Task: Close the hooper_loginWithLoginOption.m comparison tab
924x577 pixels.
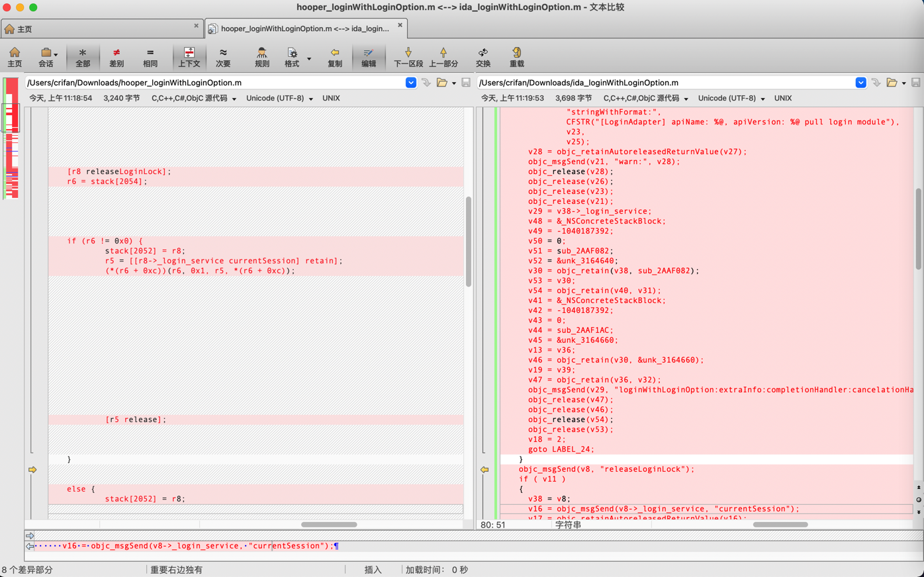Action: [x=400, y=26]
